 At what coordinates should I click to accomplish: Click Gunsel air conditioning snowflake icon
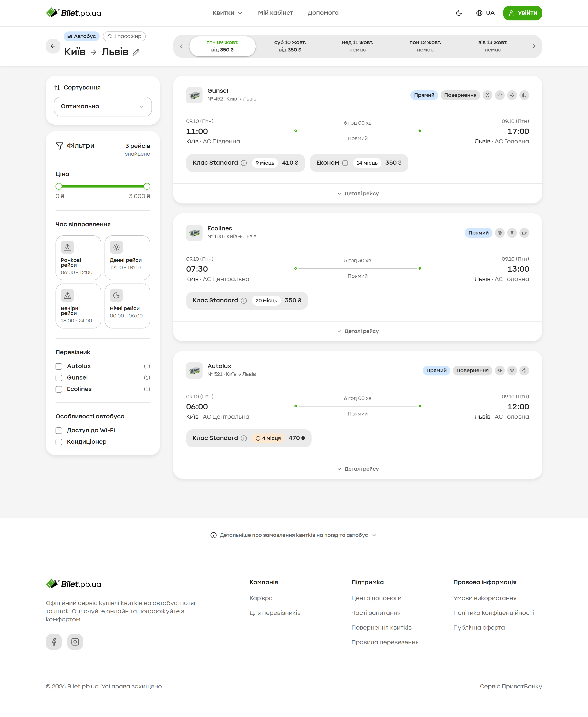click(x=487, y=95)
